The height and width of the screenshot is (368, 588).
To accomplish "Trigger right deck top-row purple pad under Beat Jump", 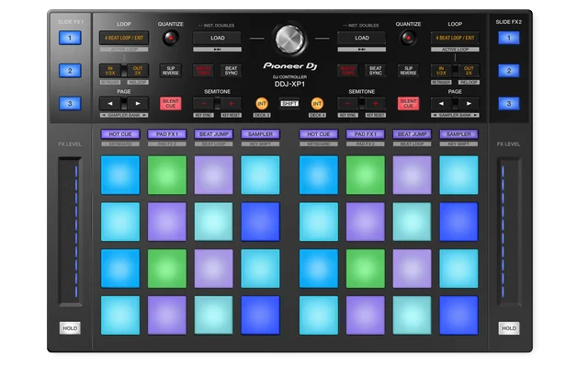I will click(x=413, y=175).
